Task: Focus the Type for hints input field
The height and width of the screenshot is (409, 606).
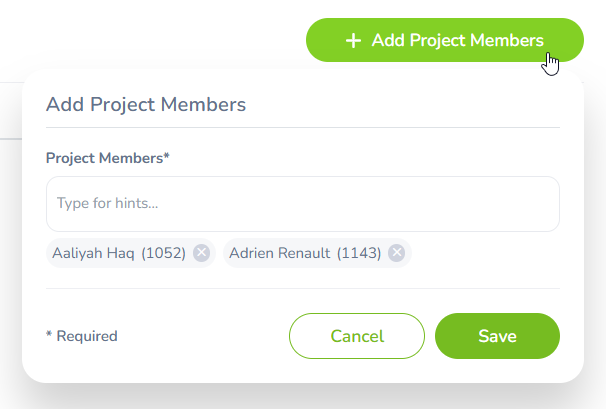Action: tap(303, 204)
